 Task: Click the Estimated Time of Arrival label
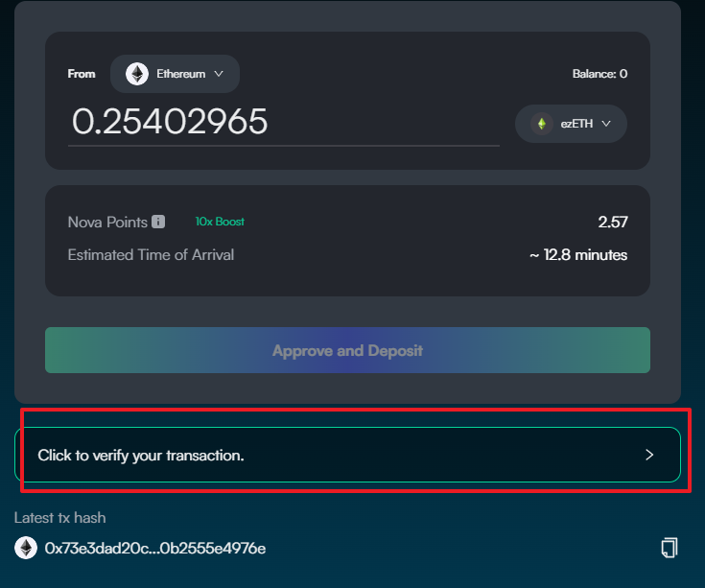point(151,255)
